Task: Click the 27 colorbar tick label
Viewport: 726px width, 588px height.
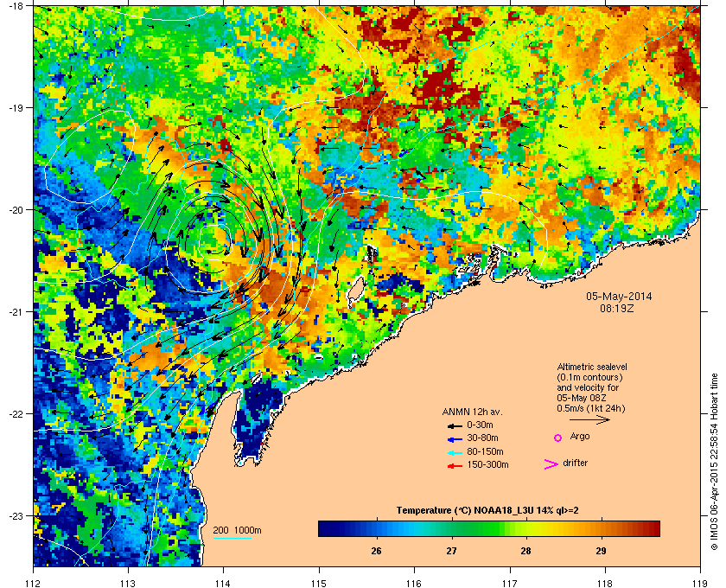Action: click(x=451, y=552)
